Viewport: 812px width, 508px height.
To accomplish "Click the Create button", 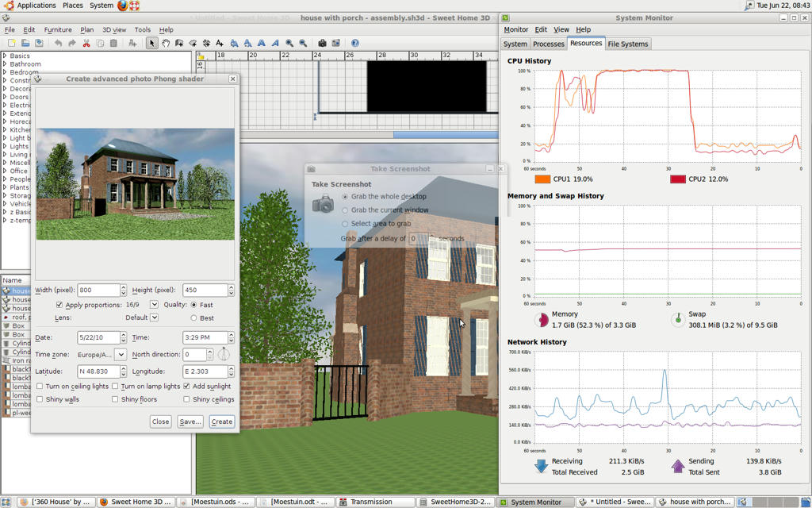I will click(x=222, y=421).
